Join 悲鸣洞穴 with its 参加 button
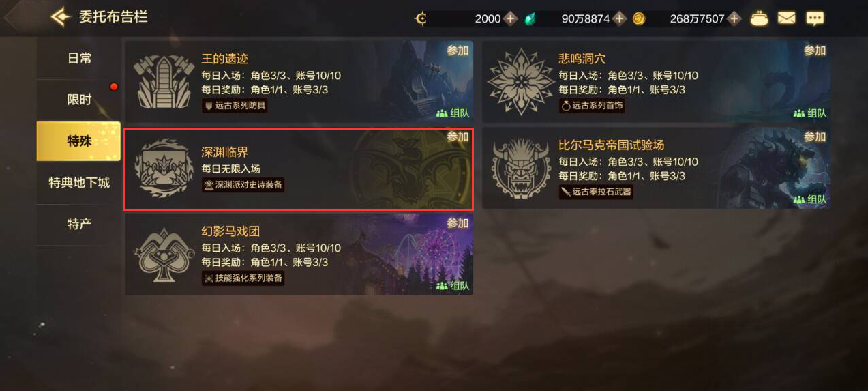Screen dimensions: 868x391 click(x=815, y=50)
